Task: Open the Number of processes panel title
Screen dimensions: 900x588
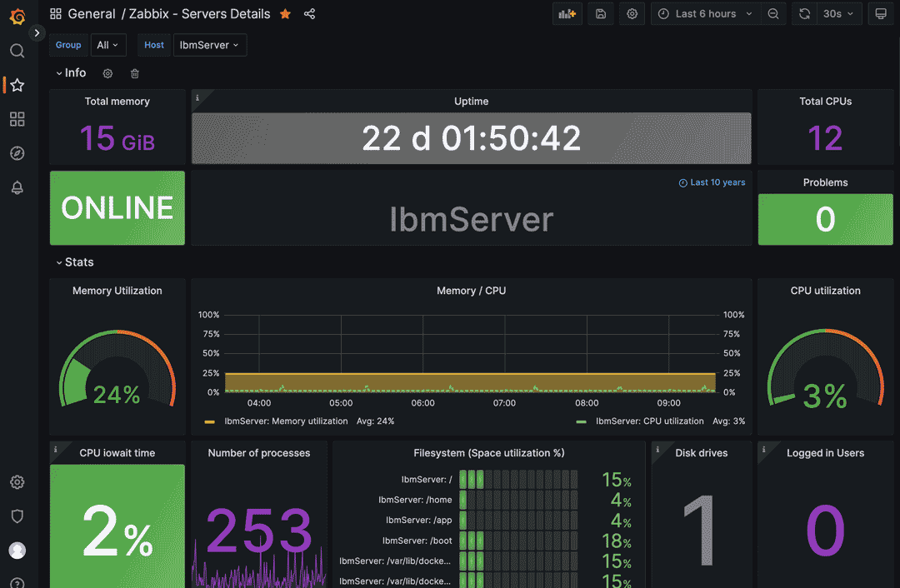Action: point(259,453)
